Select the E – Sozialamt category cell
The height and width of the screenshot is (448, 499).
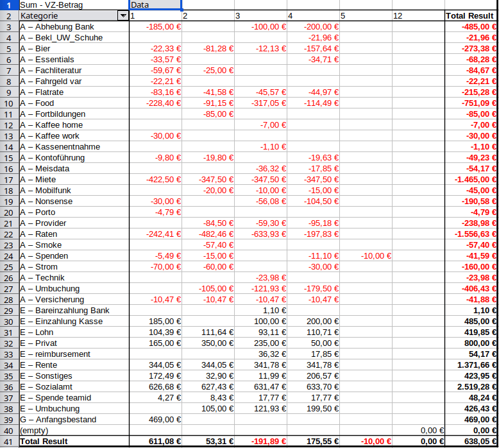coord(73,387)
